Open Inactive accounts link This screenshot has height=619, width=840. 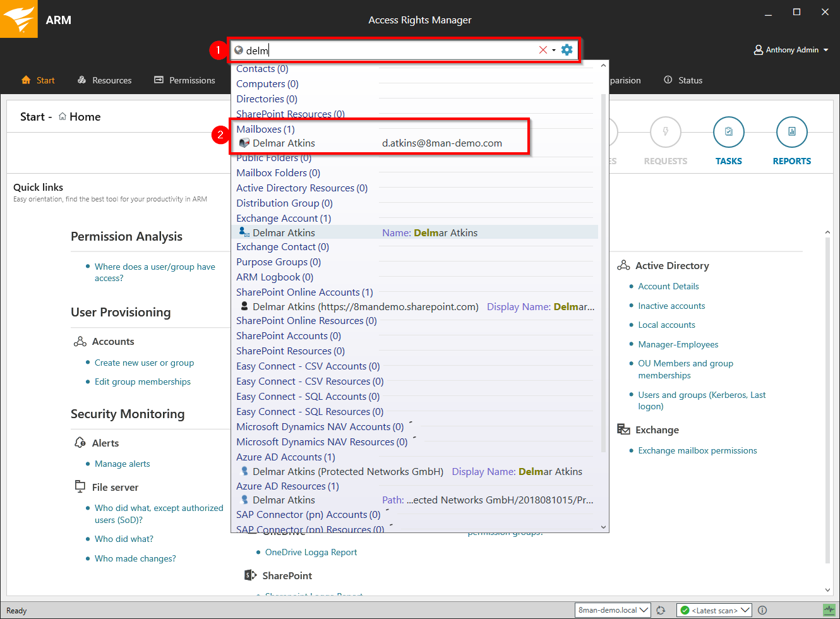(671, 306)
